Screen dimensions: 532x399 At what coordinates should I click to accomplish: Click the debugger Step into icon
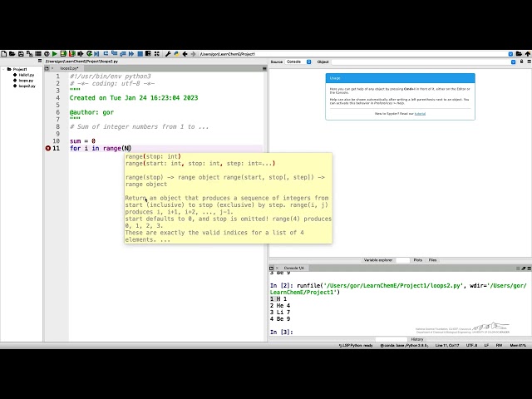coord(115,53)
